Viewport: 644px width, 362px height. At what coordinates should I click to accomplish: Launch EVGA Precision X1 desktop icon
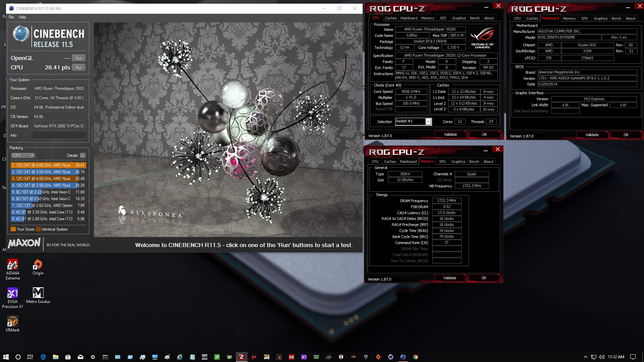tap(12, 298)
